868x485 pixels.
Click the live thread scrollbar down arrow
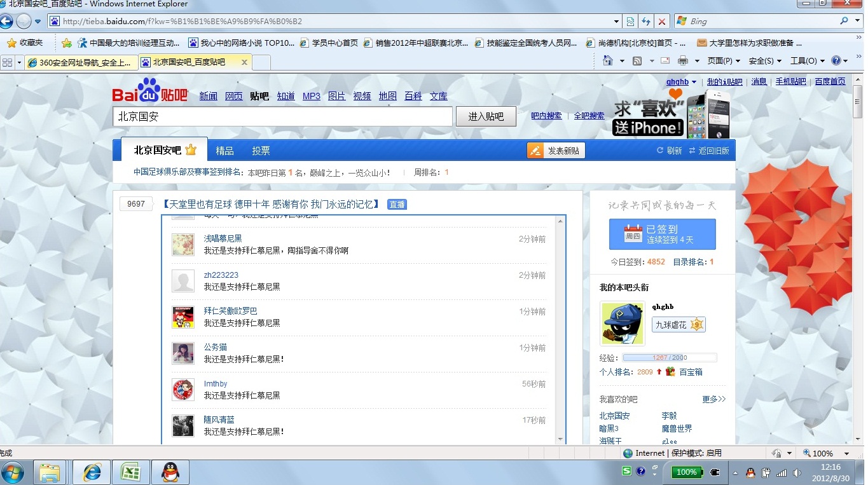[560, 439]
